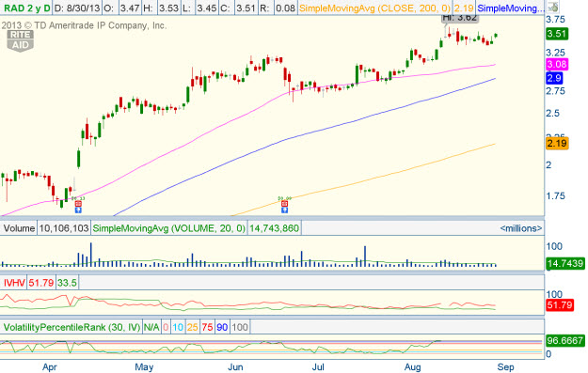This screenshot has width=588, height=373.
Task: Click the Hi: 3.62 price bubble
Action: [460, 18]
